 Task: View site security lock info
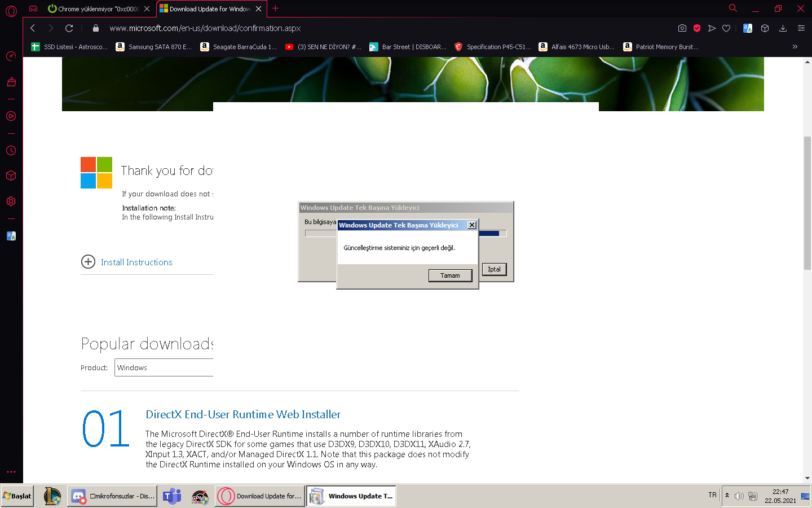pyautogui.click(x=96, y=28)
